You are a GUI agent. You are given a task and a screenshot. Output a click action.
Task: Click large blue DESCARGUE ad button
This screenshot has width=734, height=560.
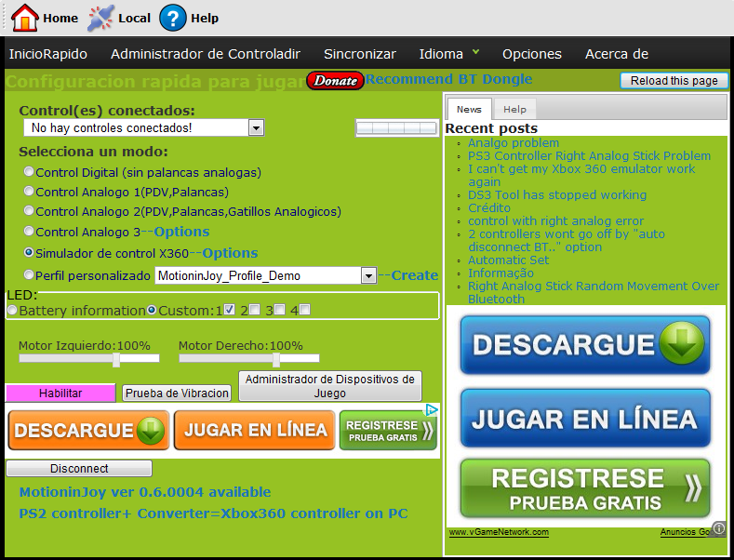pos(585,345)
